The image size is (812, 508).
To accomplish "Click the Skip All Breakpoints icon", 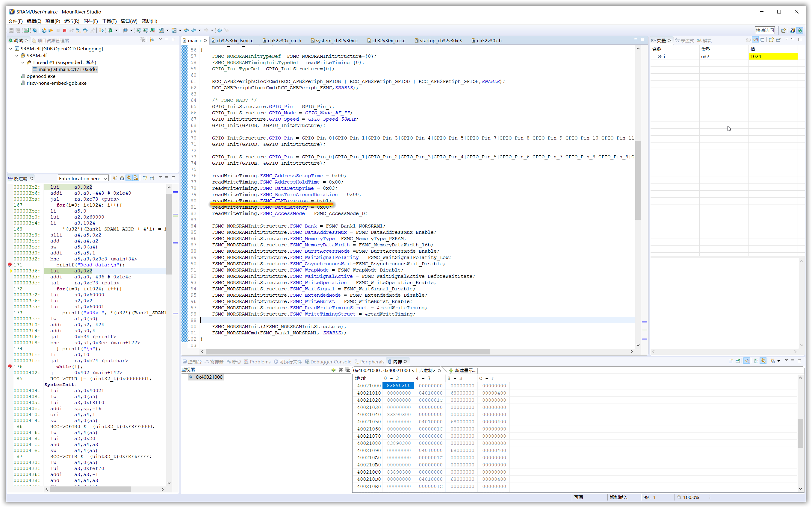I will tap(35, 30).
